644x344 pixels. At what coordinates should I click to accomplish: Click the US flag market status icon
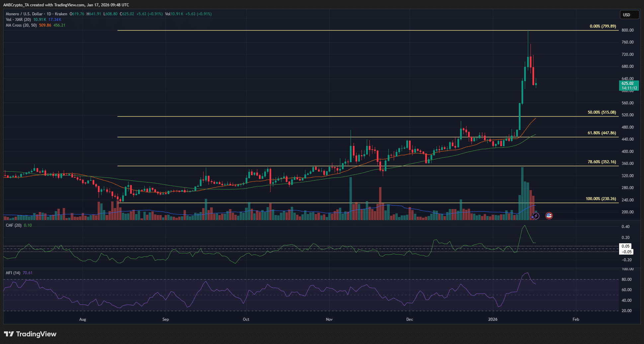549,216
